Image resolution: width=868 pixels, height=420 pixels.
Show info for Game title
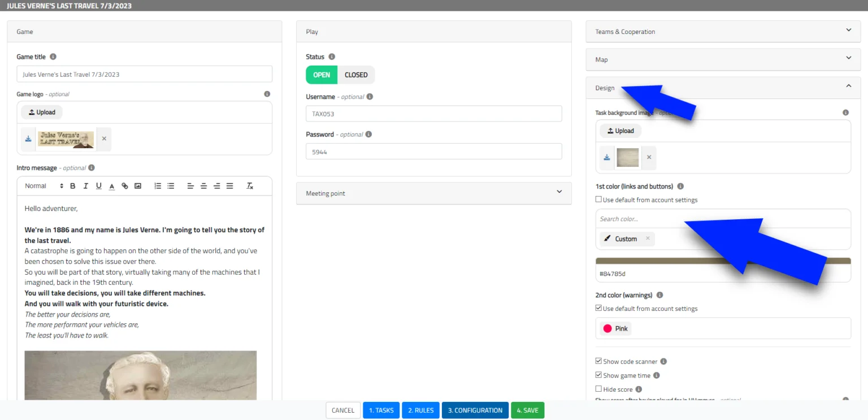(x=53, y=57)
